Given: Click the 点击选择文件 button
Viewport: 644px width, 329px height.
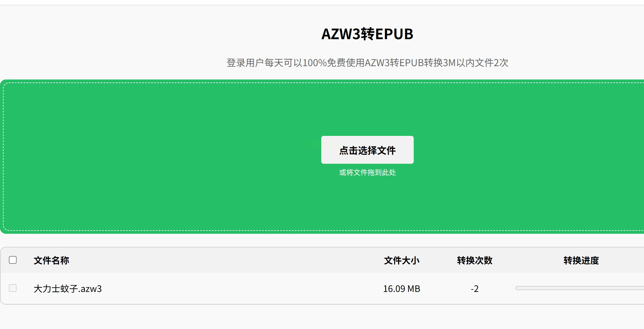Looking at the screenshot, I should 367,150.
